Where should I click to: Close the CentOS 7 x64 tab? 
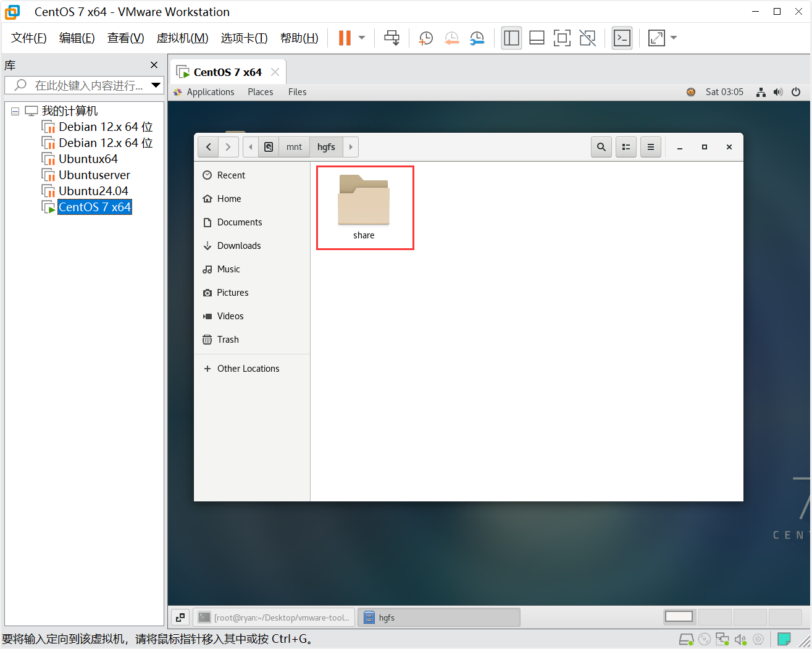pos(275,72)
